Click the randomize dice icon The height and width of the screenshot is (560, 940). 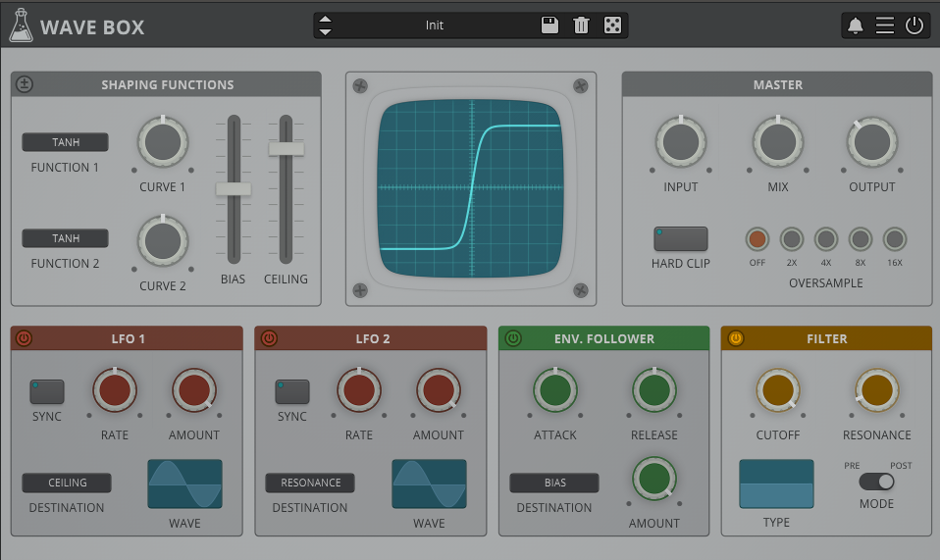coord(612,25)
